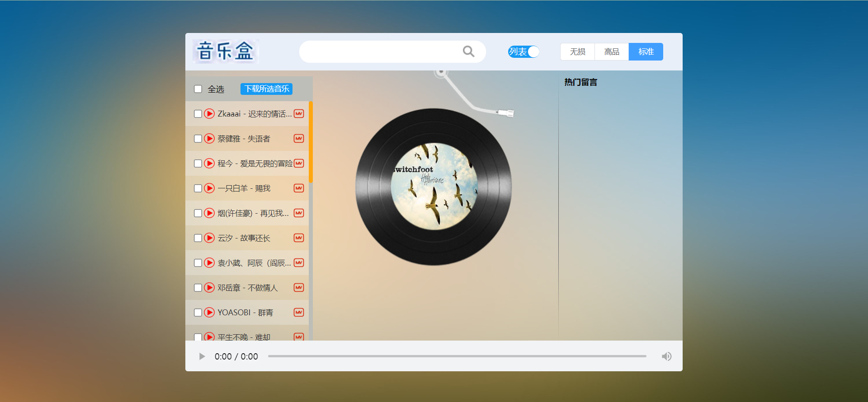Tick the checkbox for 蔡健雅 - 失语者
Screen dimensions: 868x402
198,139
